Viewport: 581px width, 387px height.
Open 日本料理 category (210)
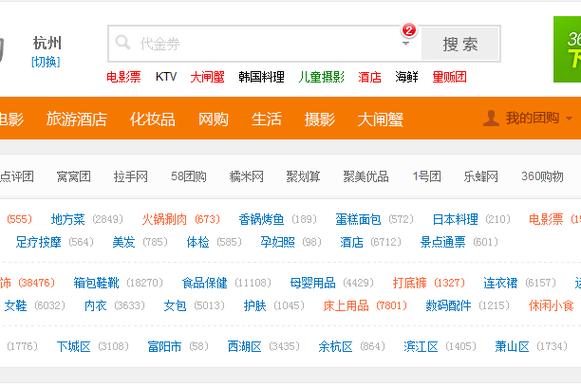pyautogui.click(x=455, y=219)
